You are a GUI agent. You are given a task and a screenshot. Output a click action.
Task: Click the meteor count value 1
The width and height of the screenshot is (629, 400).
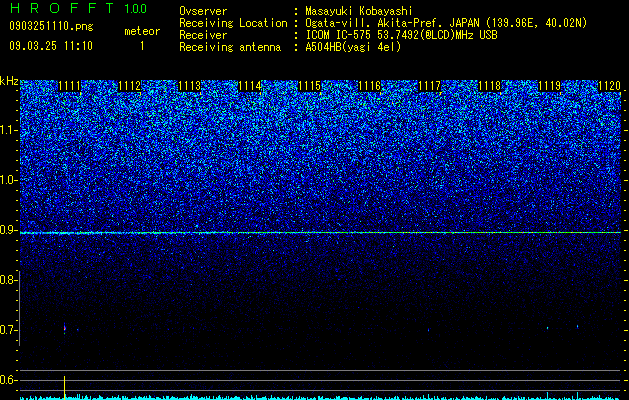(x=142, y=46)
